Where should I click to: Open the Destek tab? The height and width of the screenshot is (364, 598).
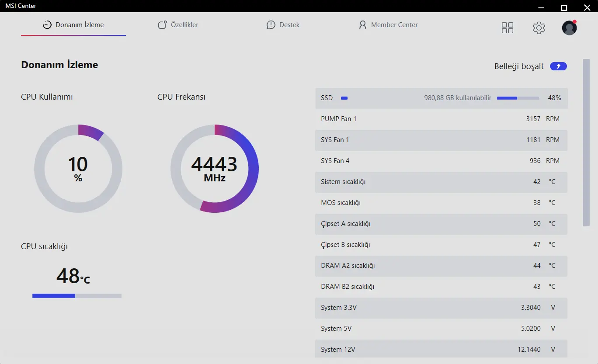283,25
